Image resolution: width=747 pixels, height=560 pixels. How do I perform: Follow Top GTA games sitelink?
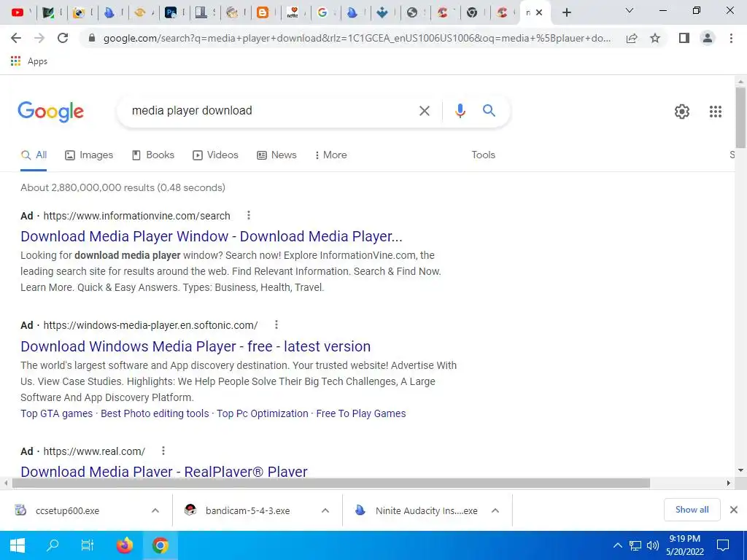pos(57,413)
